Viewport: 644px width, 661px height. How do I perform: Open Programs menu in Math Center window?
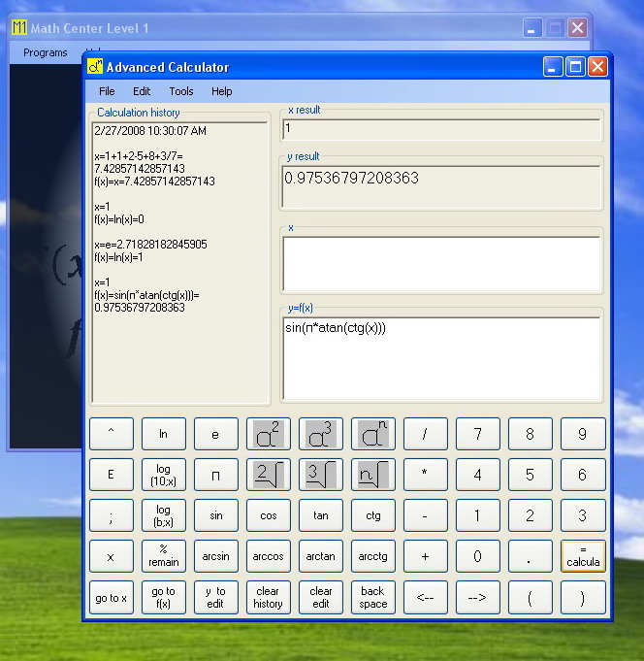coord(45,52)
